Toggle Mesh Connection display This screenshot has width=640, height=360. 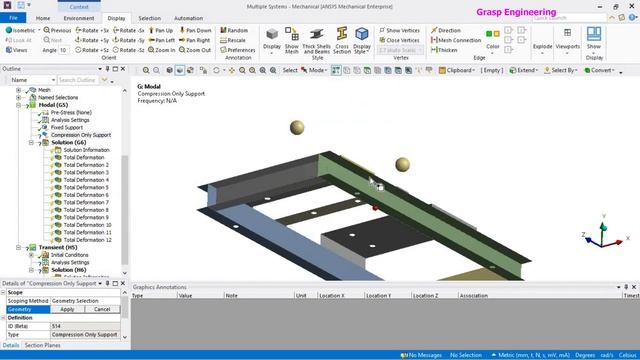click(456, 40)
